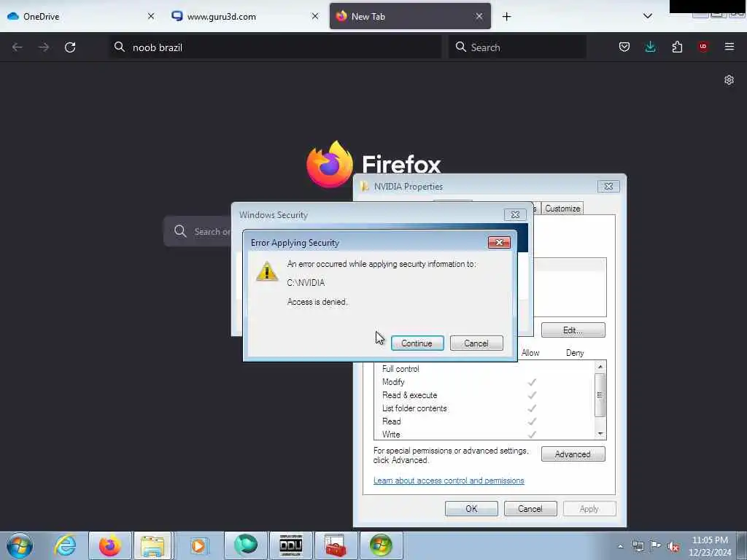Click the Firefox toolbar Search box
This screenshot has height=560, width=747.
tap(517, 47)
